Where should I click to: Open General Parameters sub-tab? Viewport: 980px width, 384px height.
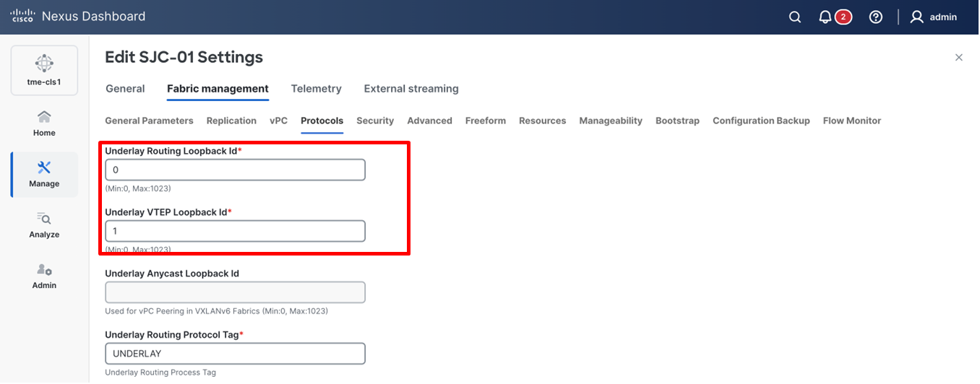(149, 121)
